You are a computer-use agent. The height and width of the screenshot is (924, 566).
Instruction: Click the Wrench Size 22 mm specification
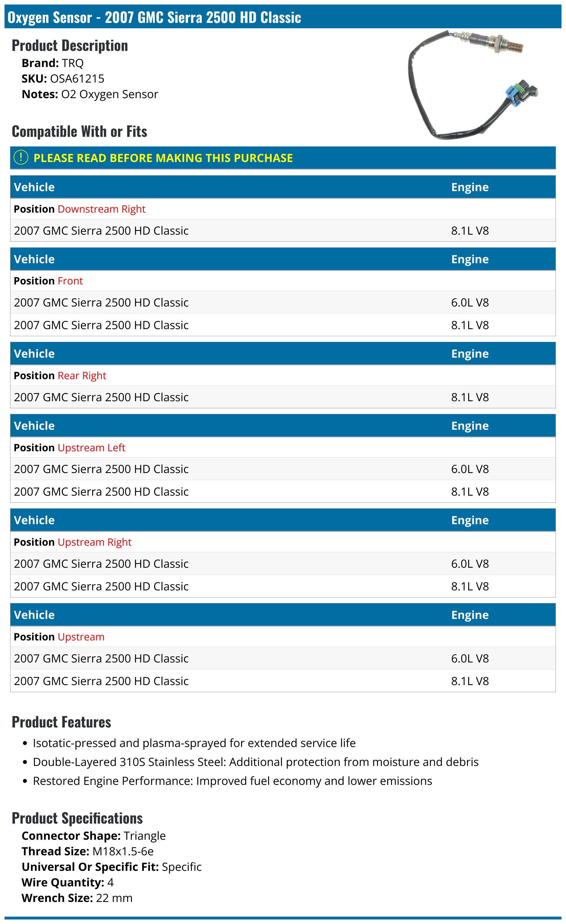click(77, 899)
